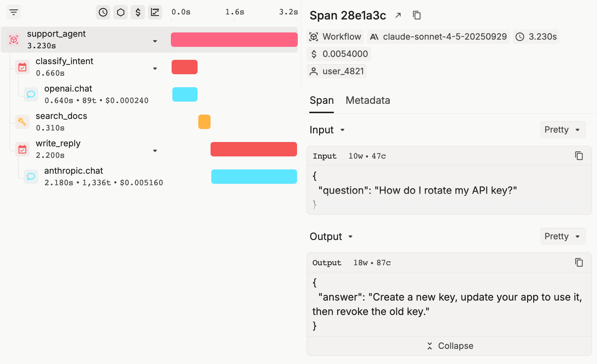Select the openai.chat cyan timeline bar
Image resolution: width=597 pixels, height=364 pixels.
pyautogui.click(x=185, y=94)
